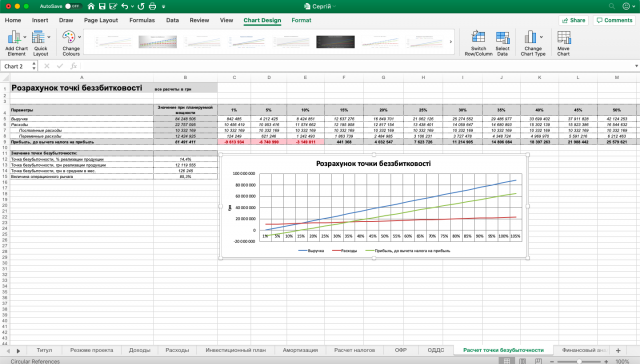Viewport: 640px width, 364px height.
Task: Open the Comments button
Action: coord(615,20)
